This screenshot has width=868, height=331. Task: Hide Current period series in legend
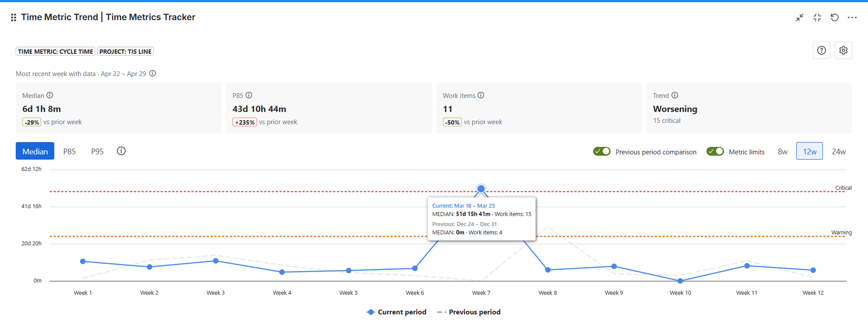pos(397,312)
